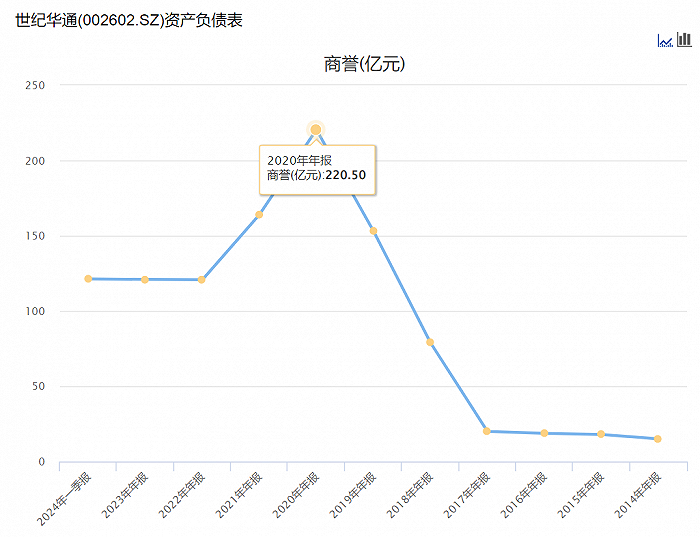Select the 2018年年报 data point
Viewport: 700px width, 537px height.
tap(430, 342)
